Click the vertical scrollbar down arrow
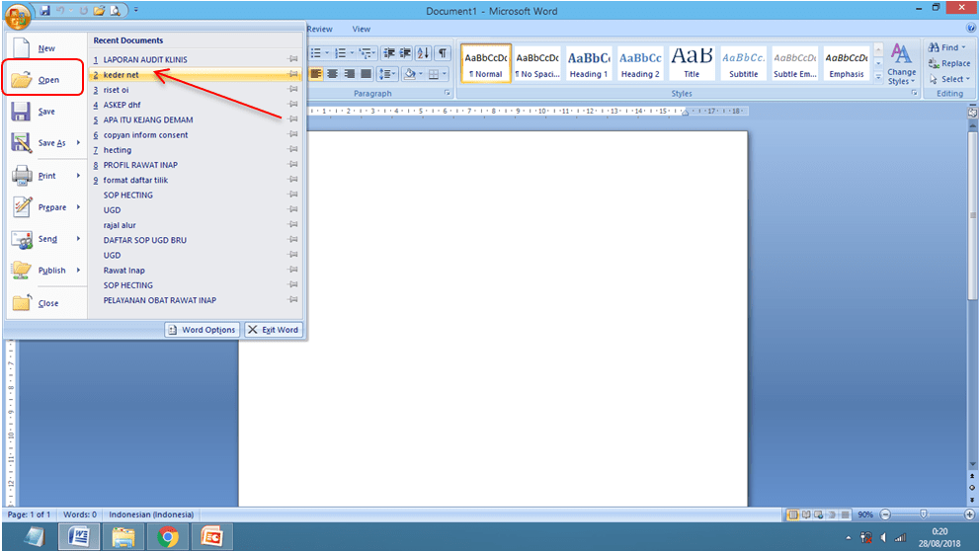 coord(972,464)
